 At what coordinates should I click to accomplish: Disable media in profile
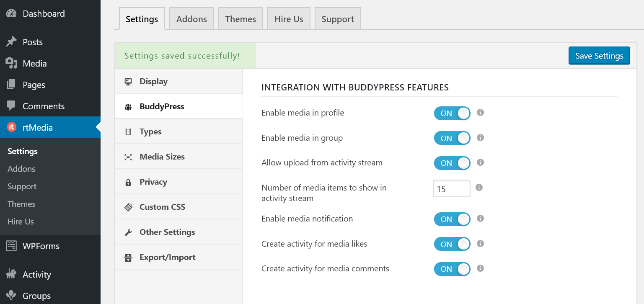pyautogui.click(x=452, y=113)
